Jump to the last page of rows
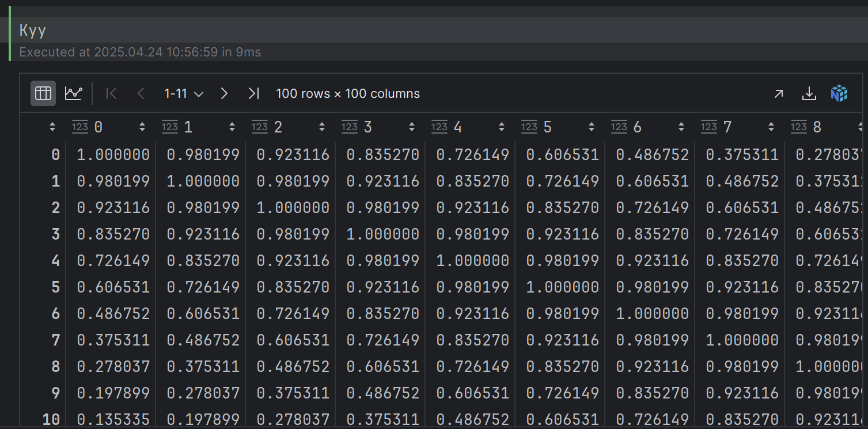This screenshot has height=429, width=868. click(x=253, y=93)
